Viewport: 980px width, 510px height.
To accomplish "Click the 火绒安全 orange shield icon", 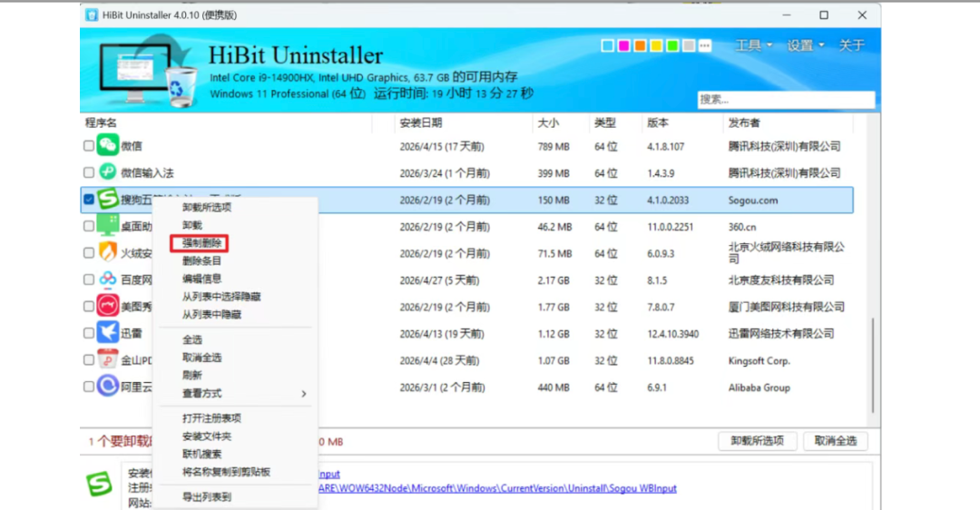I will coord(107,252).
